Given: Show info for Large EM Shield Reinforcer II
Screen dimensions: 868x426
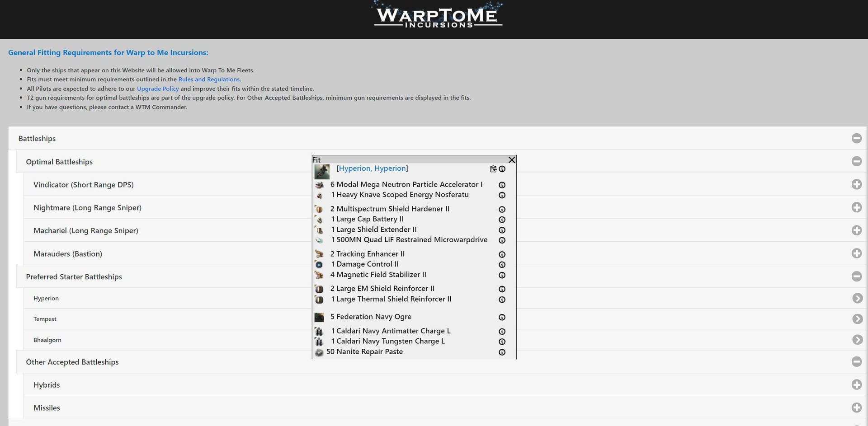Looking at the screenshot, I should (x=502, y=289).
